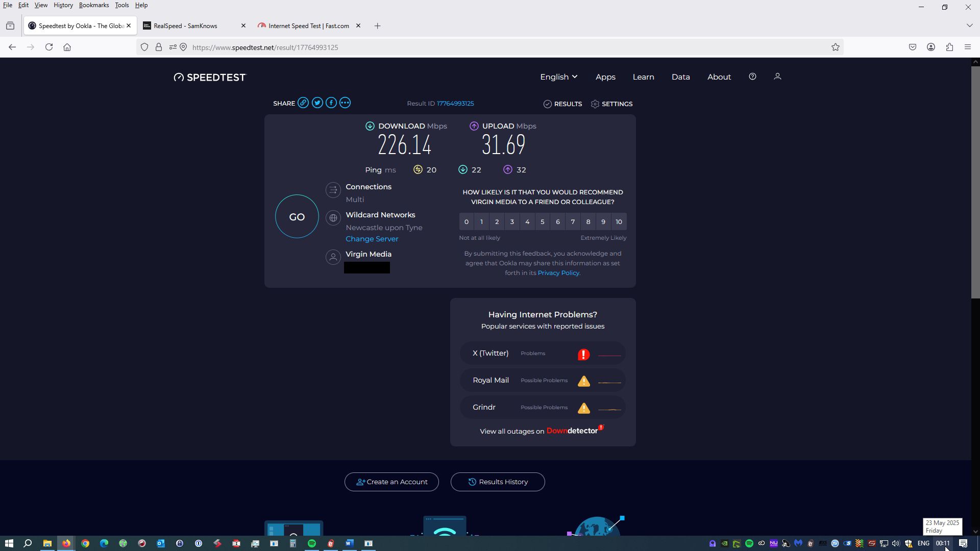Screen dimensions: 980x551
Task: Share result via Twitter icon
Action: 317,103
